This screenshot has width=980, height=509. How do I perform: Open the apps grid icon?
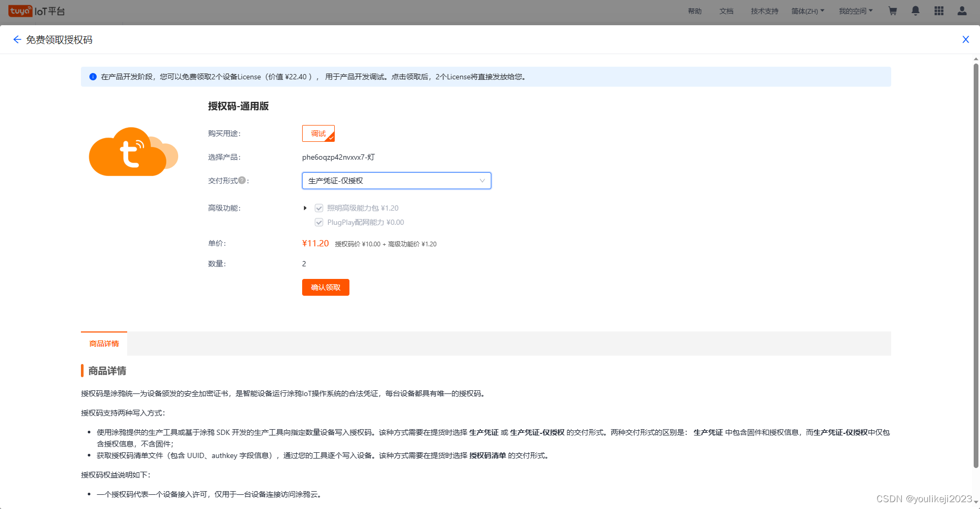[939, 11]
